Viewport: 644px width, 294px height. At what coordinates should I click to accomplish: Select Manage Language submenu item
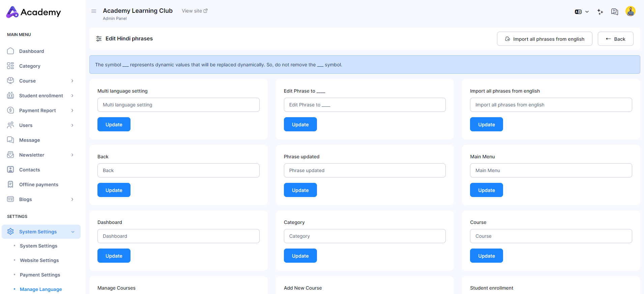pos(41,289)
